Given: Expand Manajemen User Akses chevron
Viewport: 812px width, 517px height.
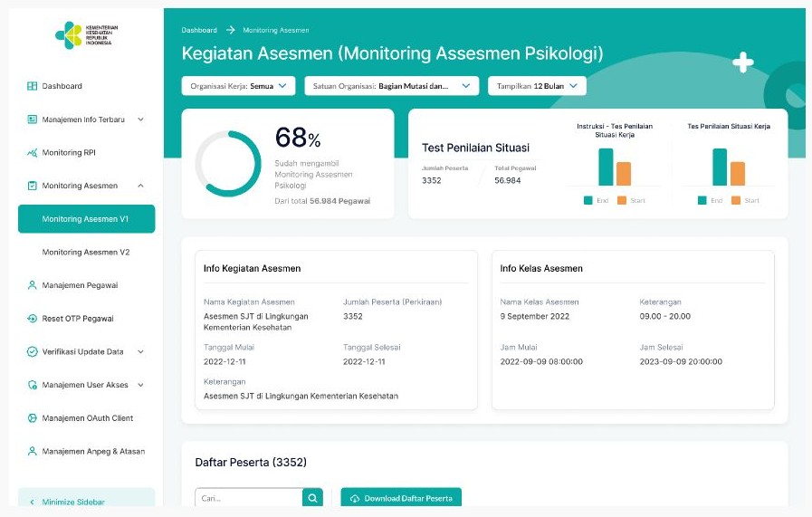Looking at the screenshot, I should [141, 385].
